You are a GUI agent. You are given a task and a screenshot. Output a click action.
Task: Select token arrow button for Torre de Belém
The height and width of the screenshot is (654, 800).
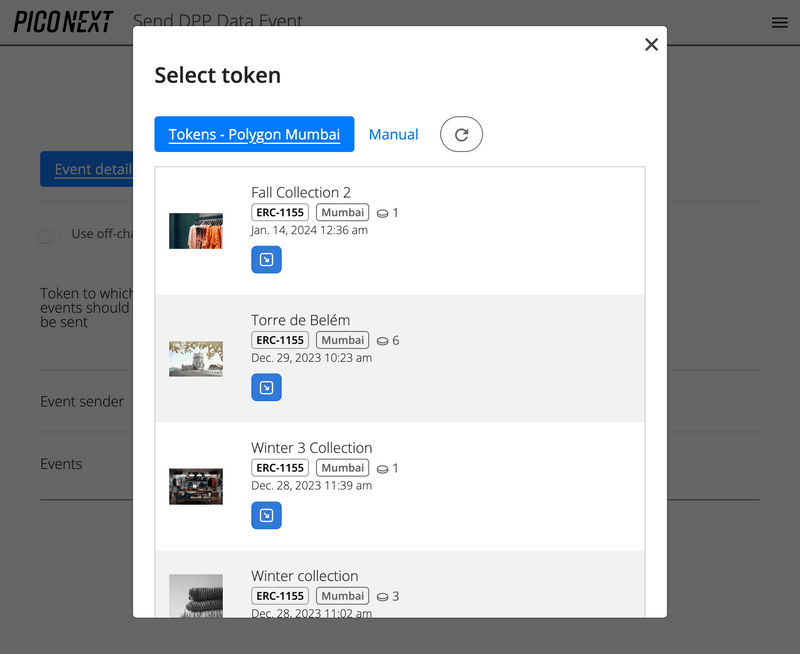click(266, 388)
